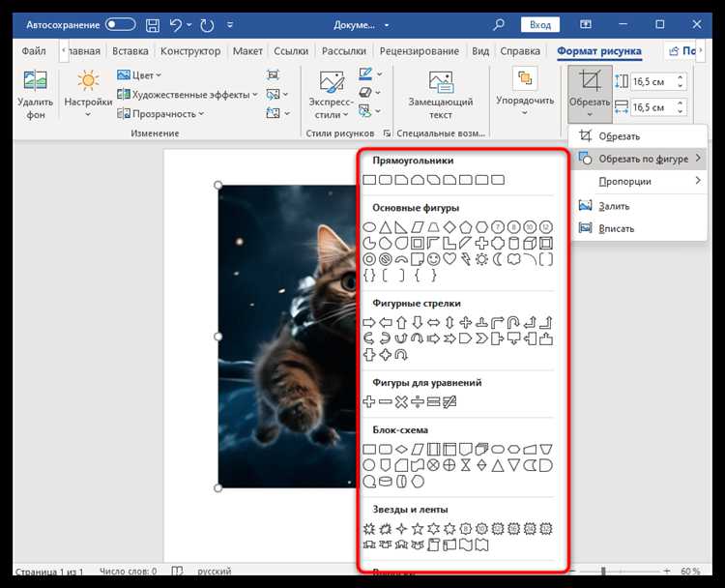Image resolution: width=725 pixels, height=588 pixels.
Task: Select the division sign equation shape
Action: (x=417, y=401)
